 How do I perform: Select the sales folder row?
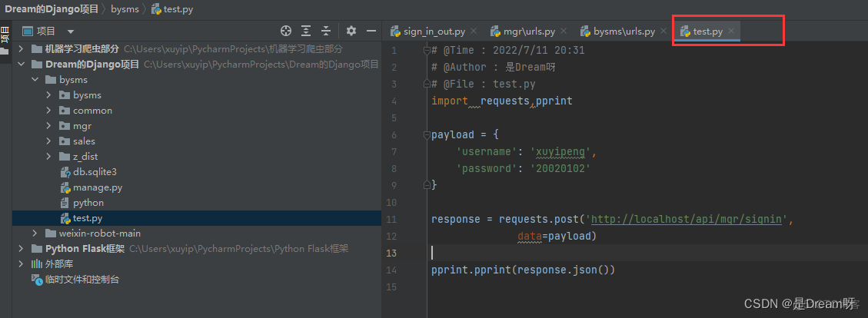click(x=197, y=141)
